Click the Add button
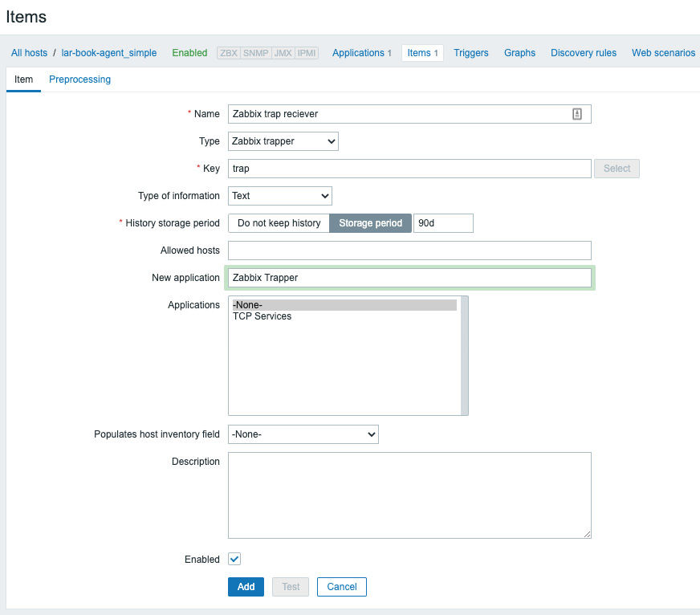Image resolution: width=700 pixels, height=615 pixels. [x=246, y=587]
